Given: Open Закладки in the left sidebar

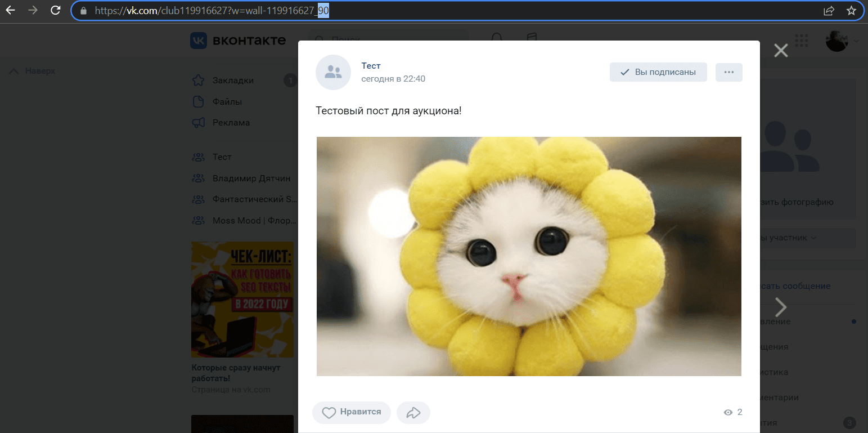Looking at the screenshot, I should (233, 81).
